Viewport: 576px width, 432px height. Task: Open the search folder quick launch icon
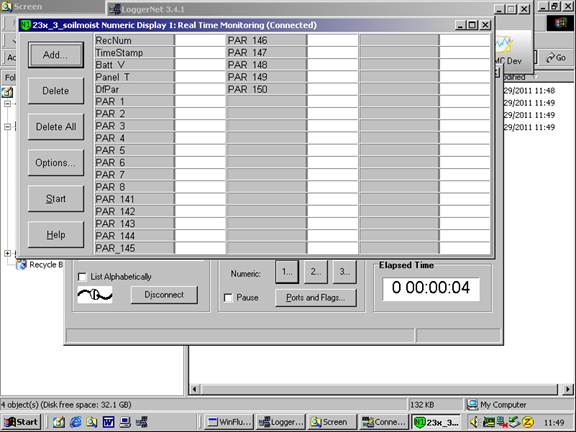(92, 422)
